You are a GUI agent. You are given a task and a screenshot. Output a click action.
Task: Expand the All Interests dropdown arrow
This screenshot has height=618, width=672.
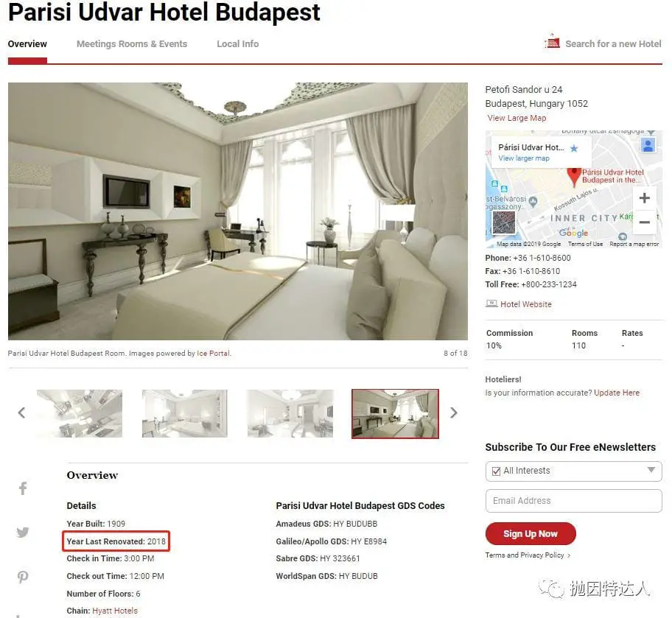coord(651,470)
